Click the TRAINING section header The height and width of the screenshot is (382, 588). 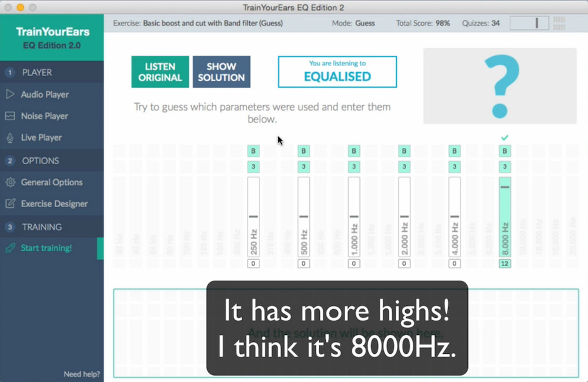pyautogui.click(x=52, y=227)
